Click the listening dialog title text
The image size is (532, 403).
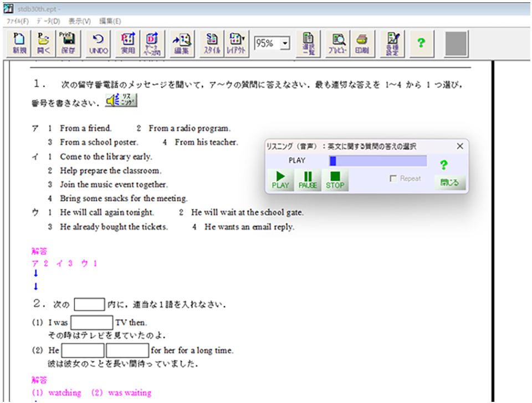[x=341, y=146]
